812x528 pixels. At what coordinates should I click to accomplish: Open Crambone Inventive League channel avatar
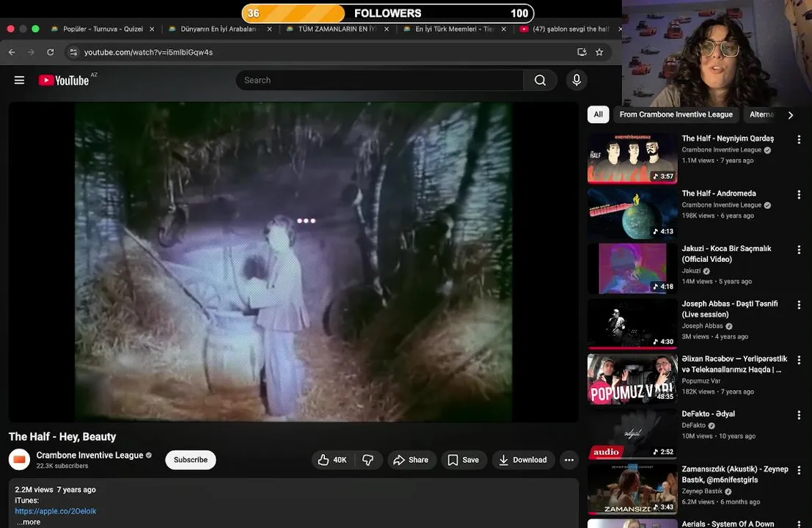[x=19, y=460]
